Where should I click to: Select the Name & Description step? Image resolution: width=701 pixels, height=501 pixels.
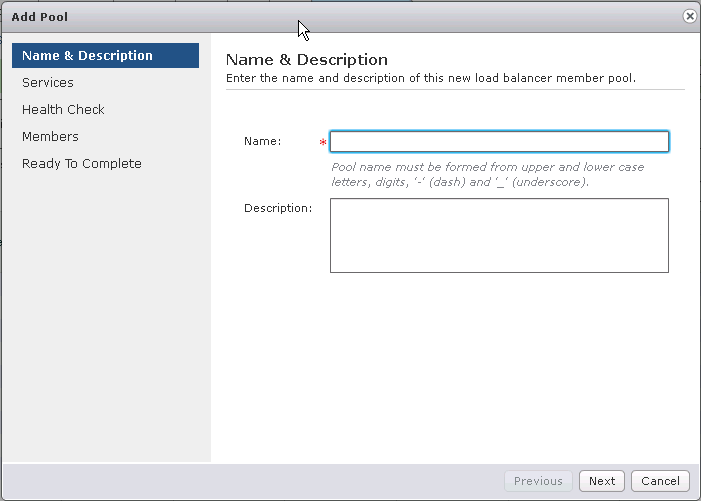pyautogui.click(x=106, y=55)
